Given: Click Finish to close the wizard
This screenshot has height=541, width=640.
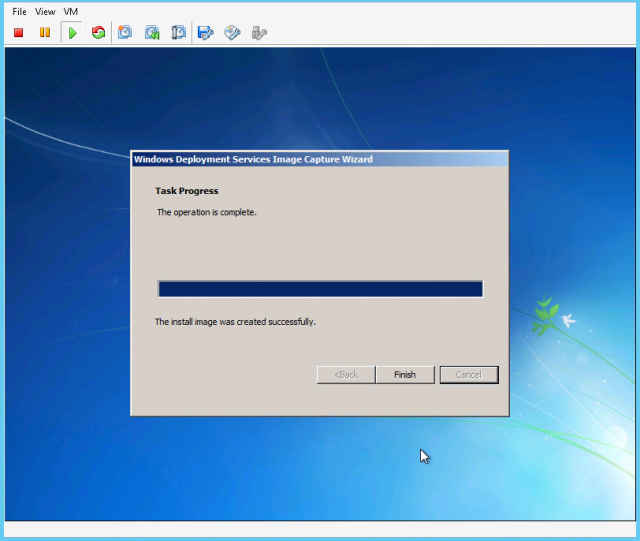Looking at the screenshot, I should click(x=405, y=375).
